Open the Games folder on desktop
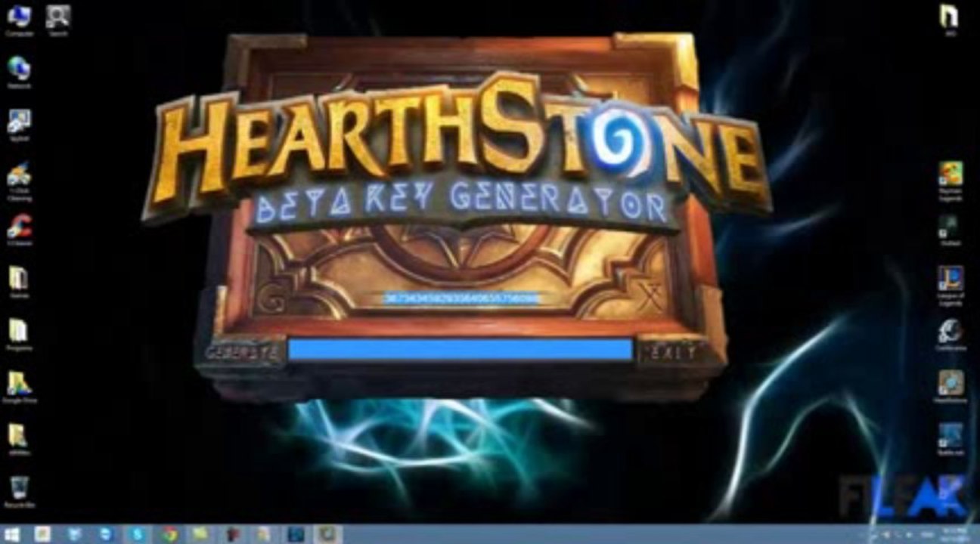980x544 pixels. [19, 283]
